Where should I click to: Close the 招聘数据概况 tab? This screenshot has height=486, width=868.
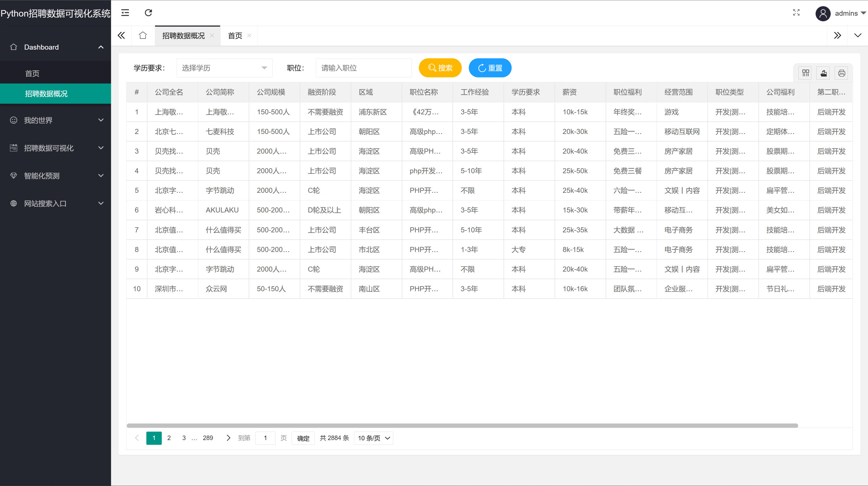[x=212, y=35]
